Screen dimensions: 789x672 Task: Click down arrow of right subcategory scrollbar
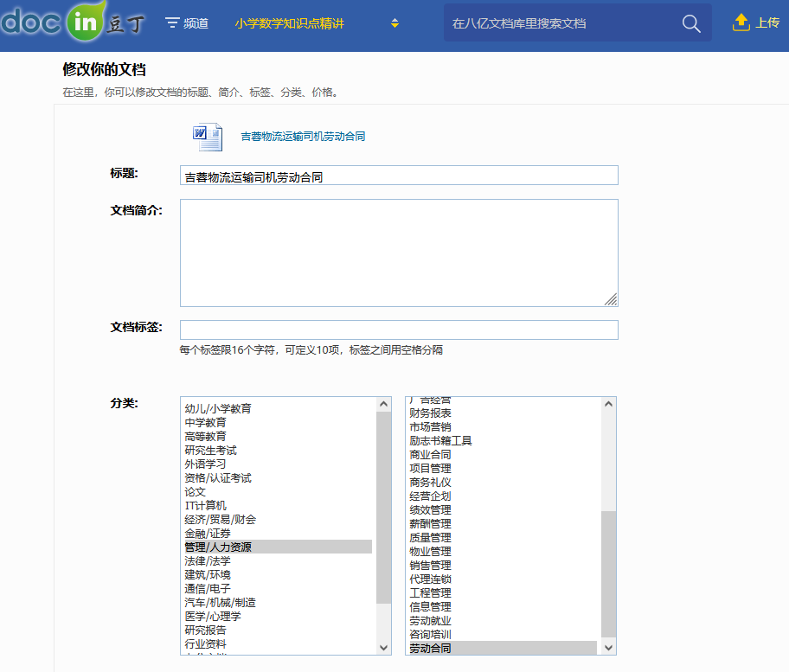tap(609, 648)
